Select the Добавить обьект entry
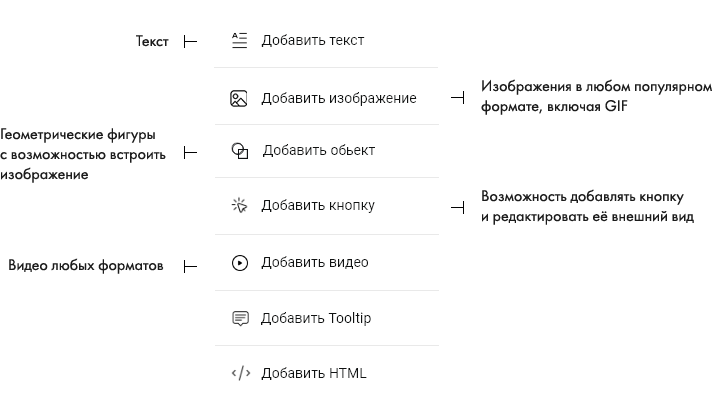This screenshot has height=399, width=712. [x=326, y=151]
